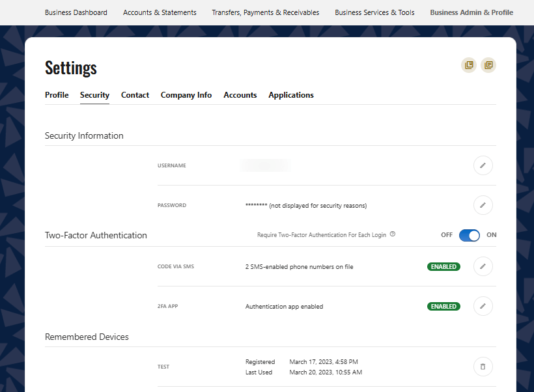Select the Applications tab
The width and height of the screenshot is (534, 392).
tap(291, 95)
